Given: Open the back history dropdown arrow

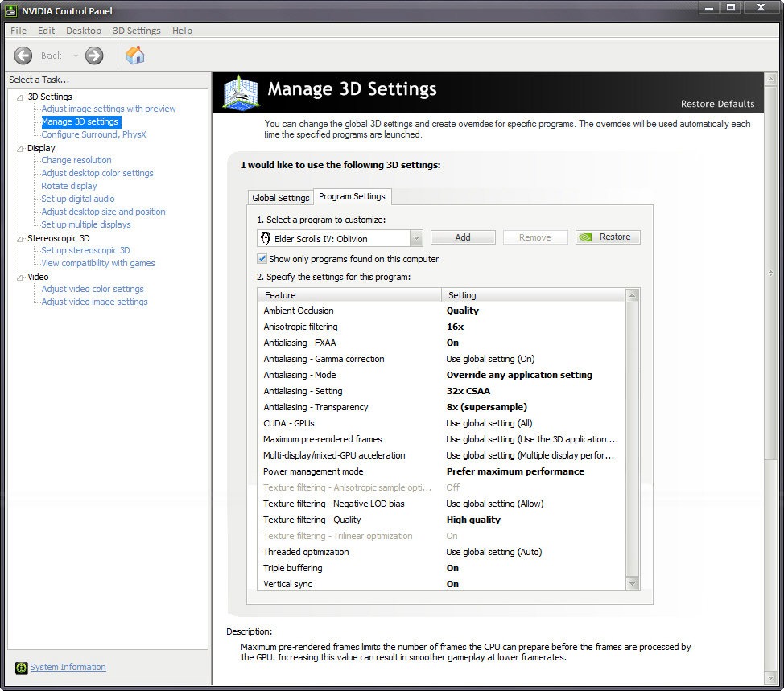Looking at the screenshot, I should point(76,56).
